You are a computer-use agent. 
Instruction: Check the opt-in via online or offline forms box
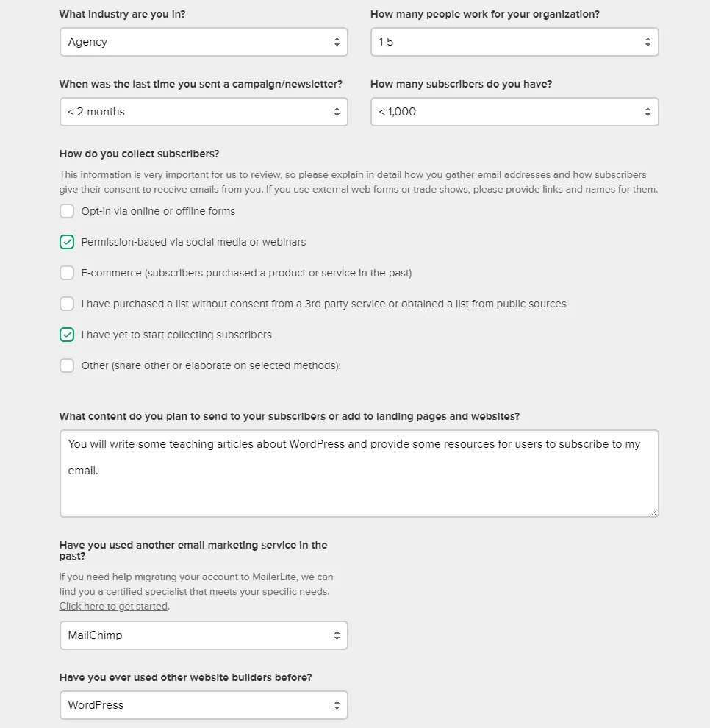(x=67, y=211)
